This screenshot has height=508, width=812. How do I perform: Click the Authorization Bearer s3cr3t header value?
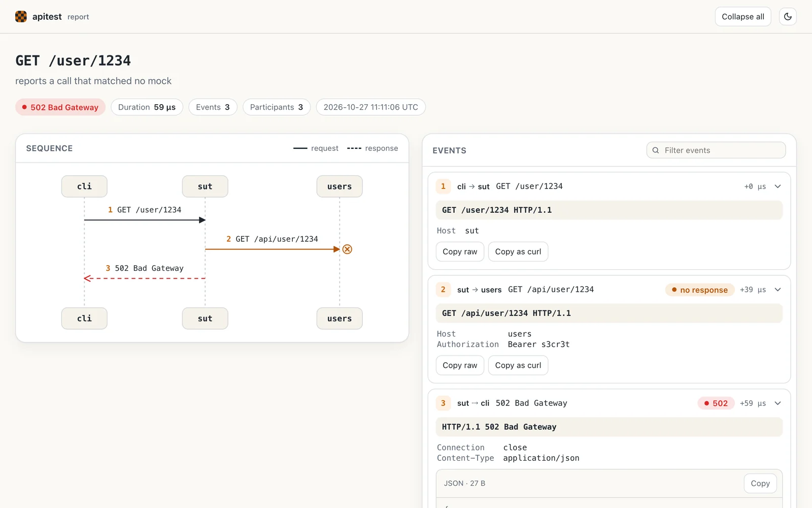point(538,344)
